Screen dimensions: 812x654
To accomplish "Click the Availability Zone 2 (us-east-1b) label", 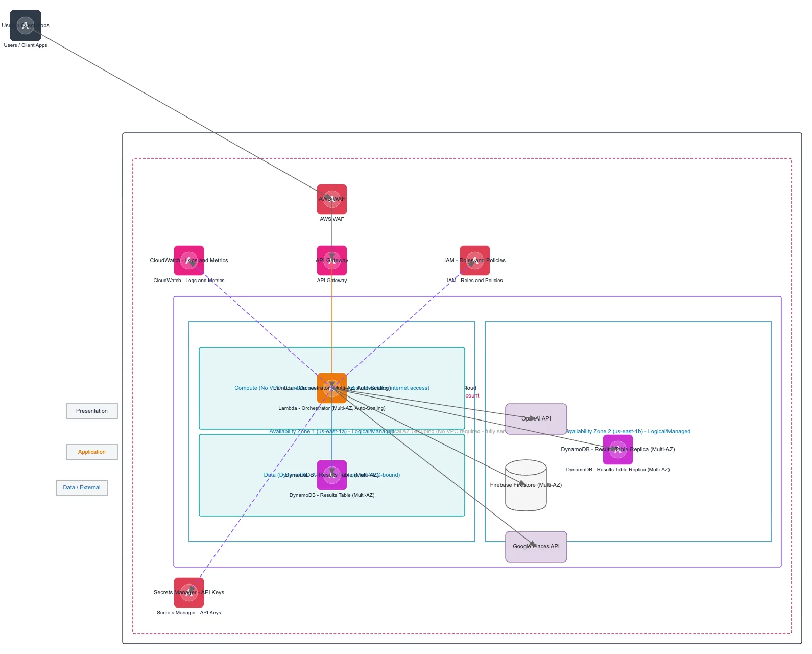I will point(628,432).
